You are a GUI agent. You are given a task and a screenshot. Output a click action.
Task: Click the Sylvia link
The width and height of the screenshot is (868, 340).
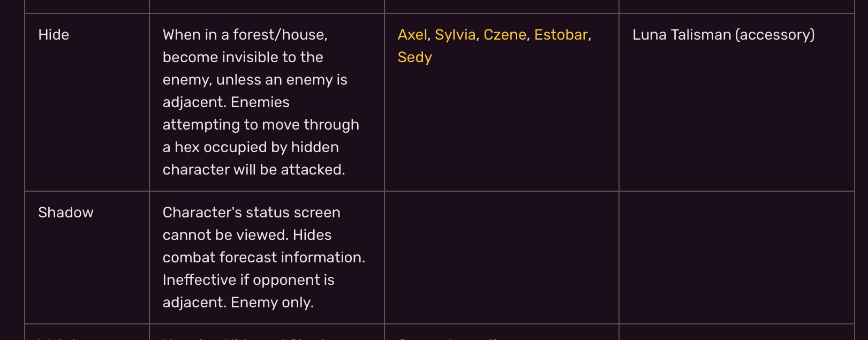[455, 35]
